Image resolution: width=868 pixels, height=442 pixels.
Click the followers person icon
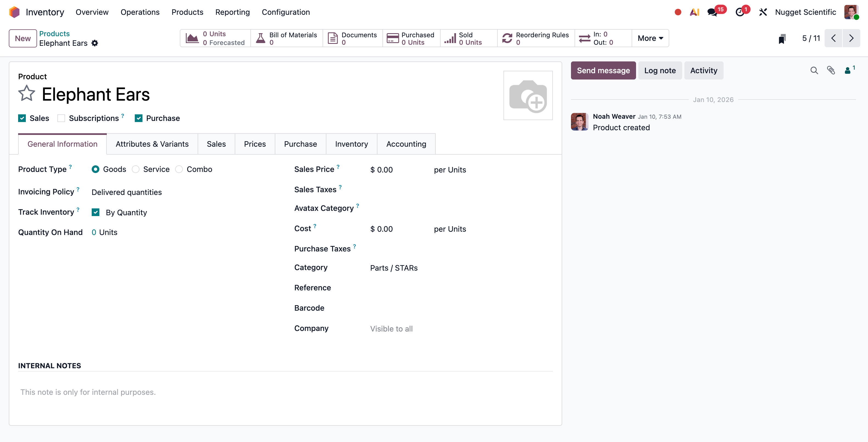point(847,70)
